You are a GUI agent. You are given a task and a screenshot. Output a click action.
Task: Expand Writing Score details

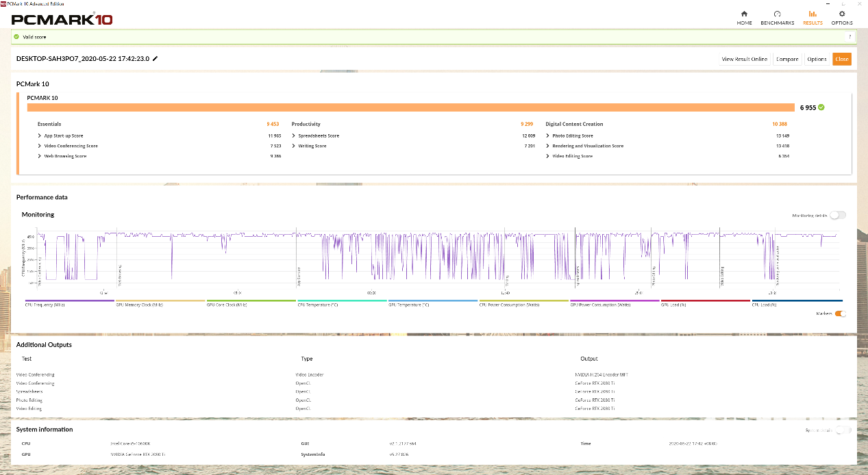293,146
